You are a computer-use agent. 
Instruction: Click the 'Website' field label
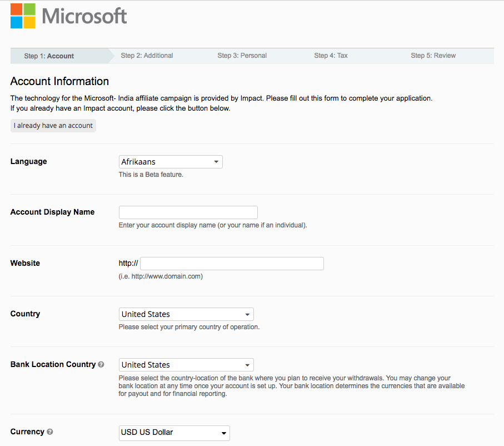[25, 263]
